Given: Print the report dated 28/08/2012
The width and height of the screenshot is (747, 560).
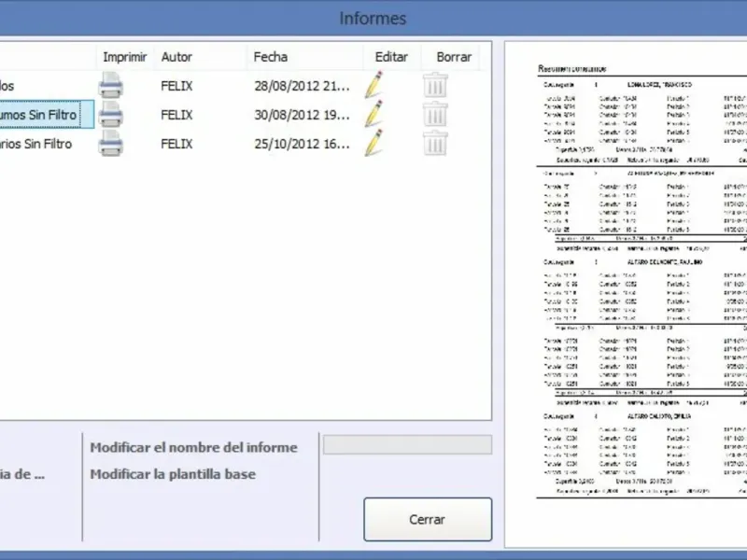Looking at the screenshot, I should 111,85.
